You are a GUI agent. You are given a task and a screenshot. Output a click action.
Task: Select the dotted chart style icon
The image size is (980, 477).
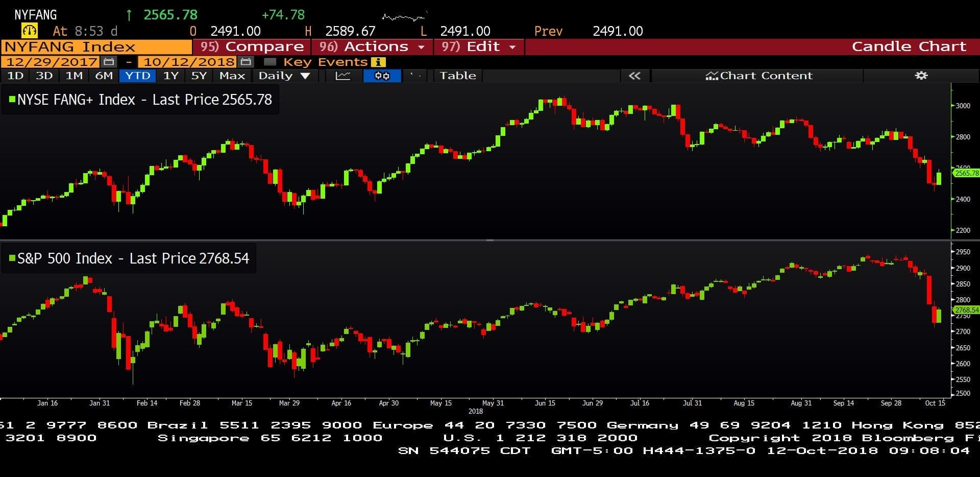415,76
